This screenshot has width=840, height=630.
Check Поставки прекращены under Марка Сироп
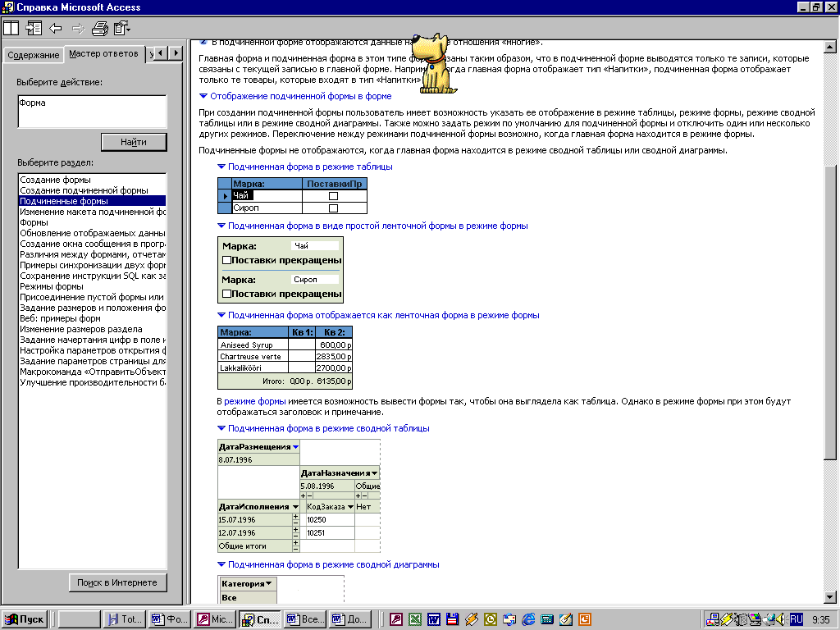click(x=226, y=294)
